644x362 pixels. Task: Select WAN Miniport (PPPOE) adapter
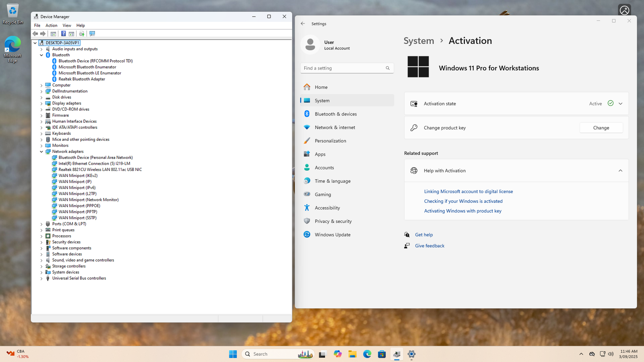[x=79, y=206]
